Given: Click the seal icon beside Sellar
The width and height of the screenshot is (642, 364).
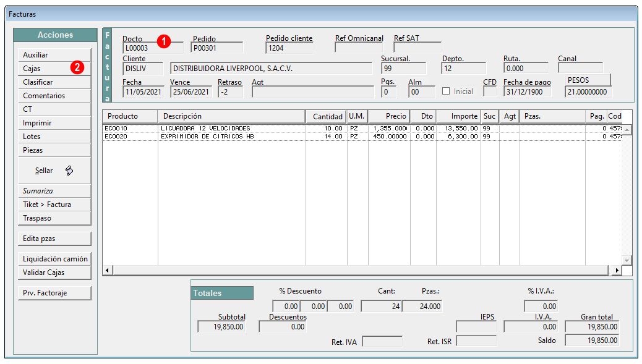Looking at the screenshot, I should pyautogui.click(x=69, y=171).
